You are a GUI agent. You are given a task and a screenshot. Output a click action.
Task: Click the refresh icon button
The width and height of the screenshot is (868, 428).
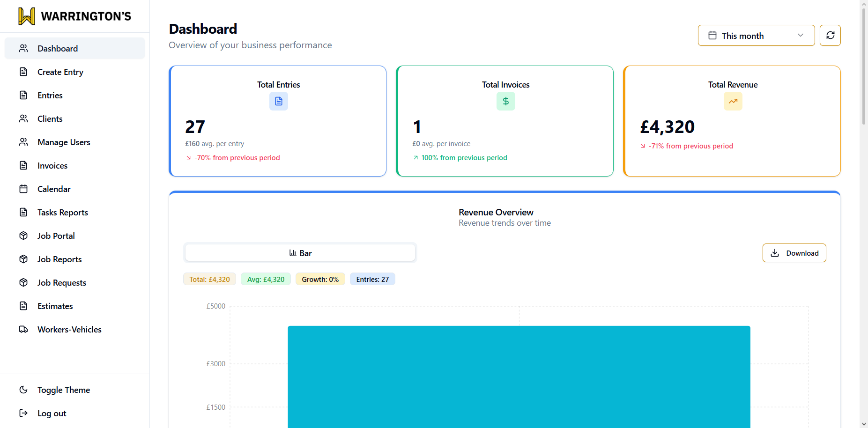pos(830,35)
